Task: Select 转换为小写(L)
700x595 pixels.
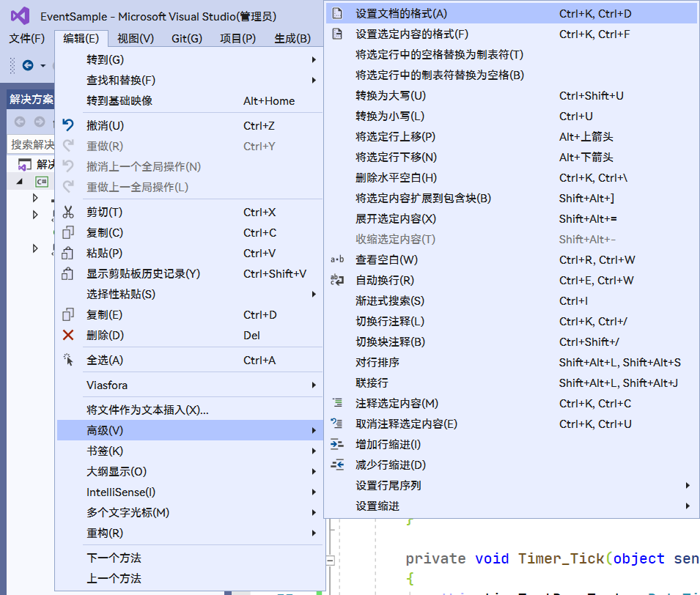Action: [511, 116]
